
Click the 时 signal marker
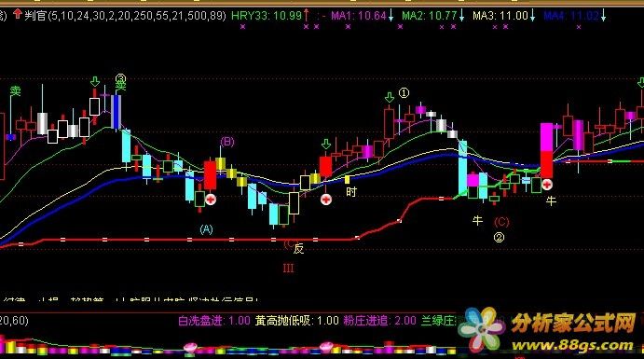point(351,191)
